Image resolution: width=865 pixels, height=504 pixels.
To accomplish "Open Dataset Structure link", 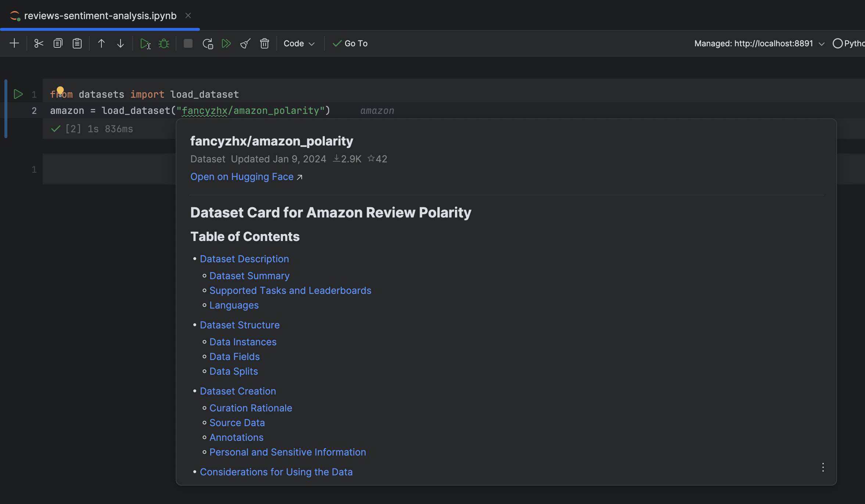I will point(240,325).
